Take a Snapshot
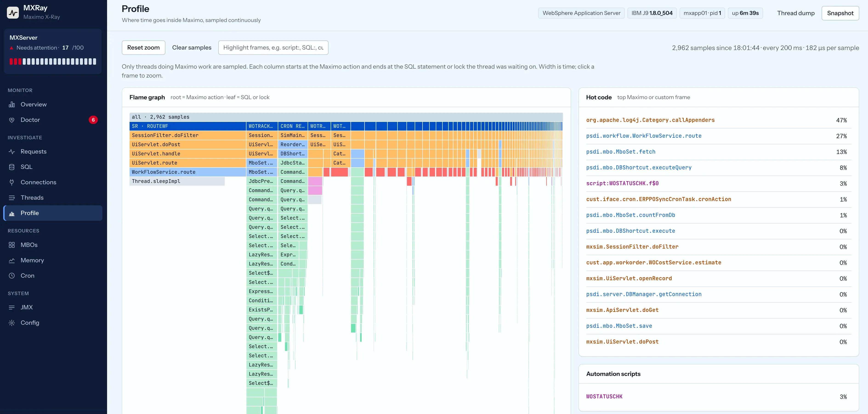 pyautogui.click(x=840, y=13)
